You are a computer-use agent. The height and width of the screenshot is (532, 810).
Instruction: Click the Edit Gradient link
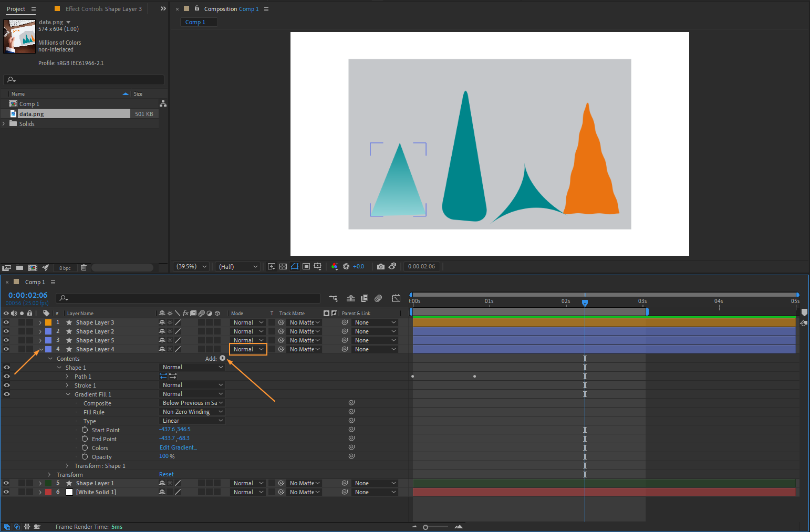(x=178, y=447)
